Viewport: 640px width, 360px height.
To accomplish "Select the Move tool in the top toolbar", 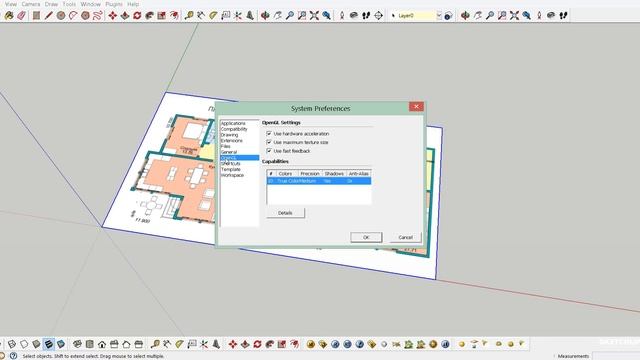I will pos(113,16).
